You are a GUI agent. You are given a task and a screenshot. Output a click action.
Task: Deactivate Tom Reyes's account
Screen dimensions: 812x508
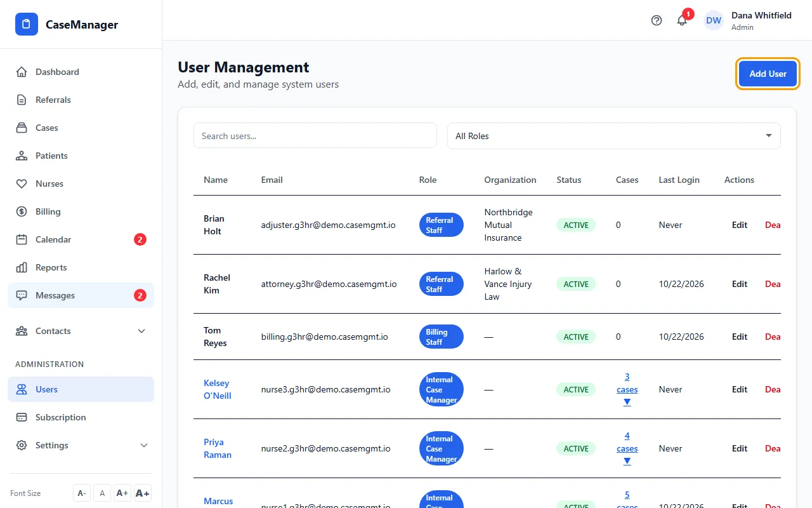[773, 337]
